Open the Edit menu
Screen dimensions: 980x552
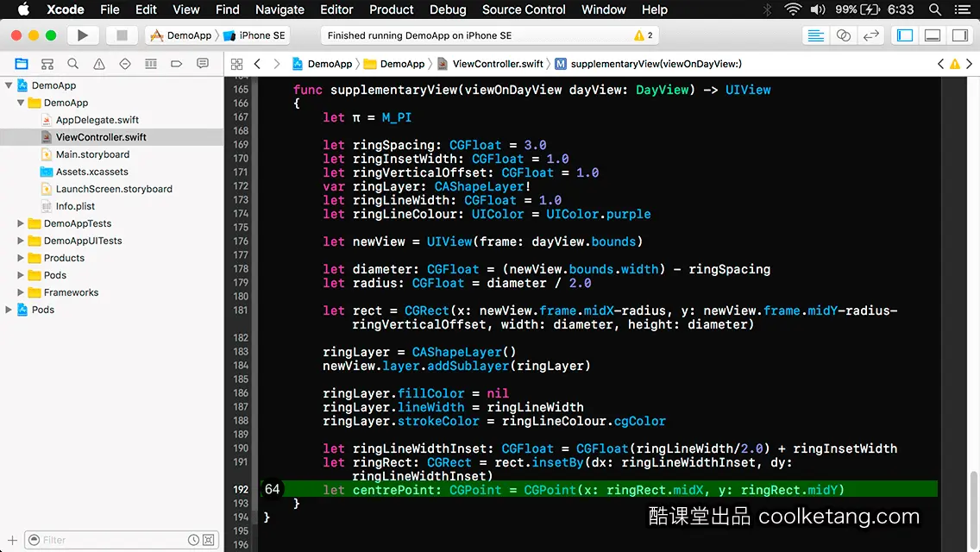(x=146, y=9)
